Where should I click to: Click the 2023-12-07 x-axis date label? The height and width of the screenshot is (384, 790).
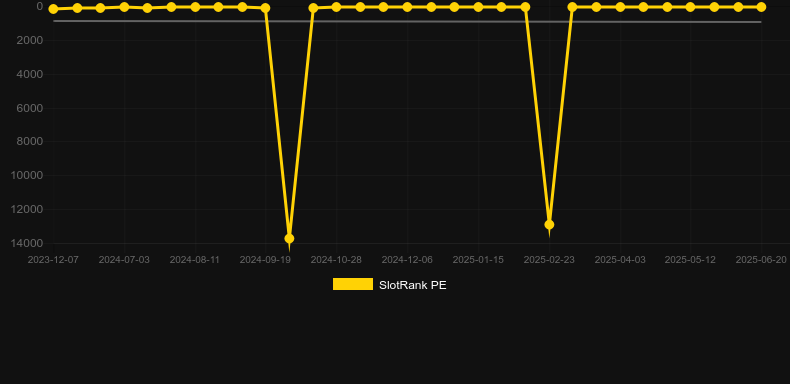(x=53, y=260)
